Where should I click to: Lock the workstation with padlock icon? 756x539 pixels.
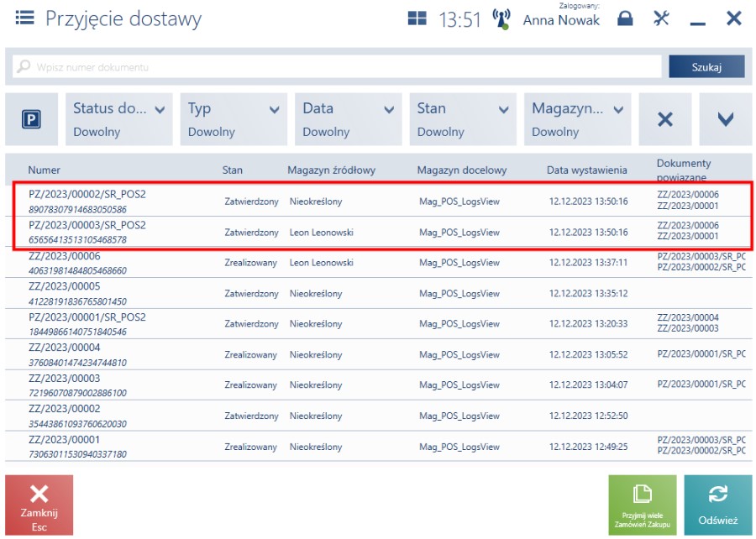[x=625, y=18]
